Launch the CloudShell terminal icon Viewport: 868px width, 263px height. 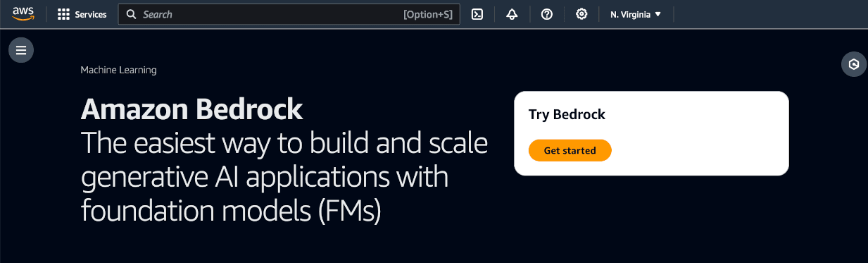[477, 14]
